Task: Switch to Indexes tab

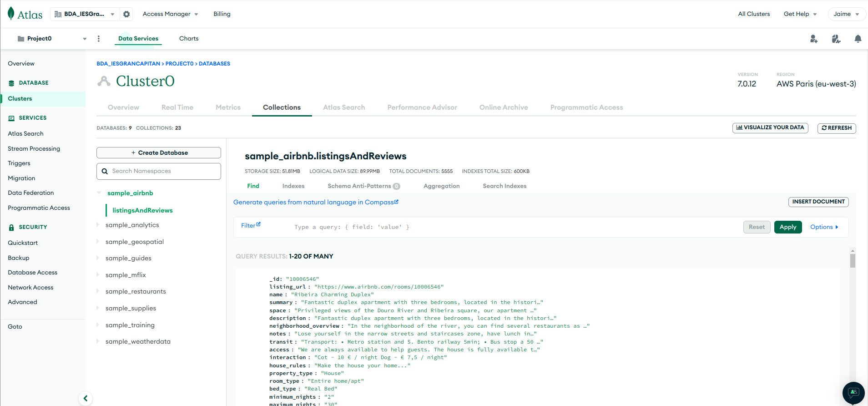Action: (293, 186)
